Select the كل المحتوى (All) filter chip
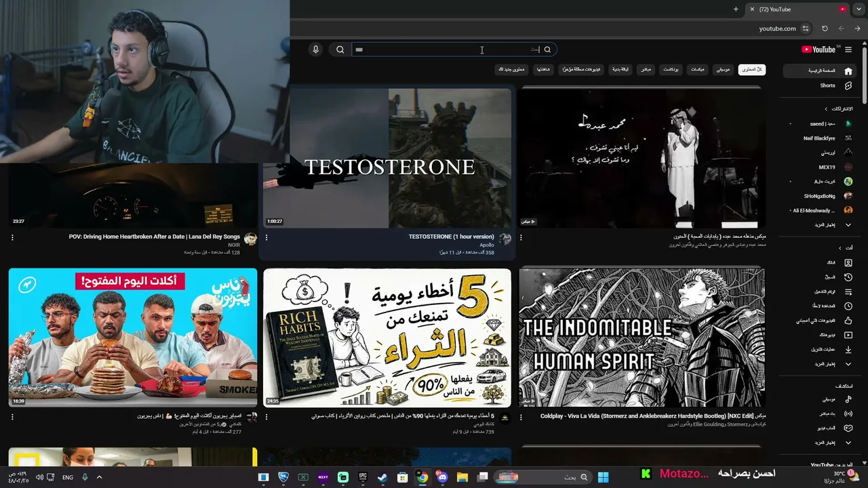The width and height of the screenshot is (868, 488). tap(751, 69)
